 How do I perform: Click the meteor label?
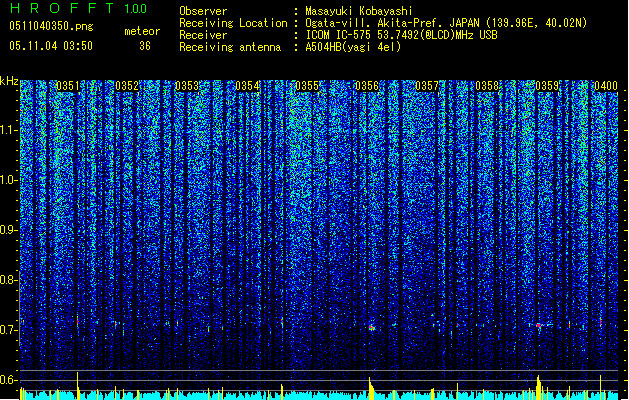click(x=142, y=31)
